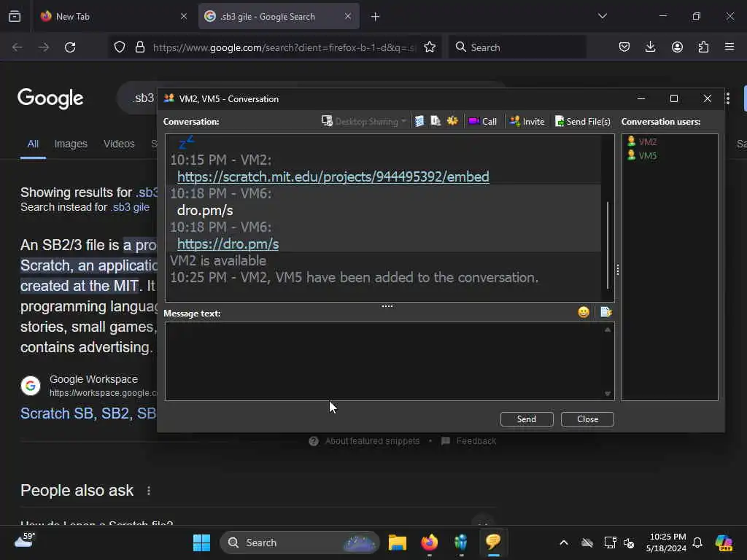Close the New Tab browser tab

pyautogui.click(x=184, y=16)
